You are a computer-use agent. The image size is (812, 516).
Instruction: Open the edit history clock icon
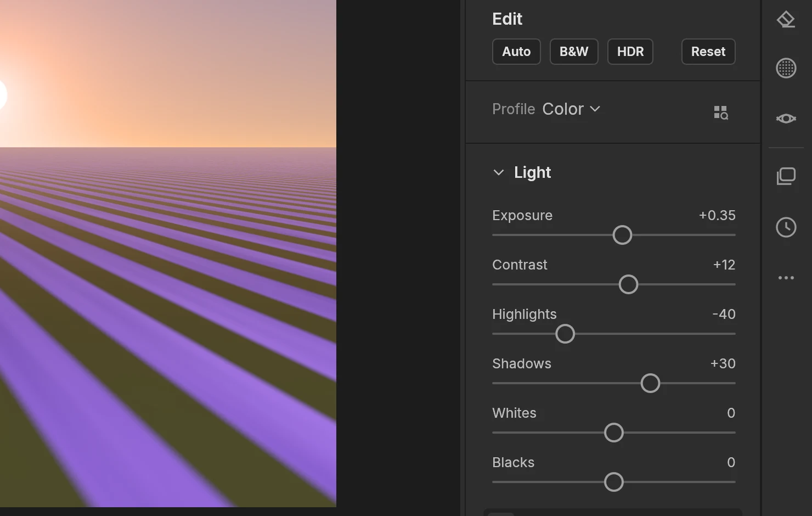click(786, 227)
